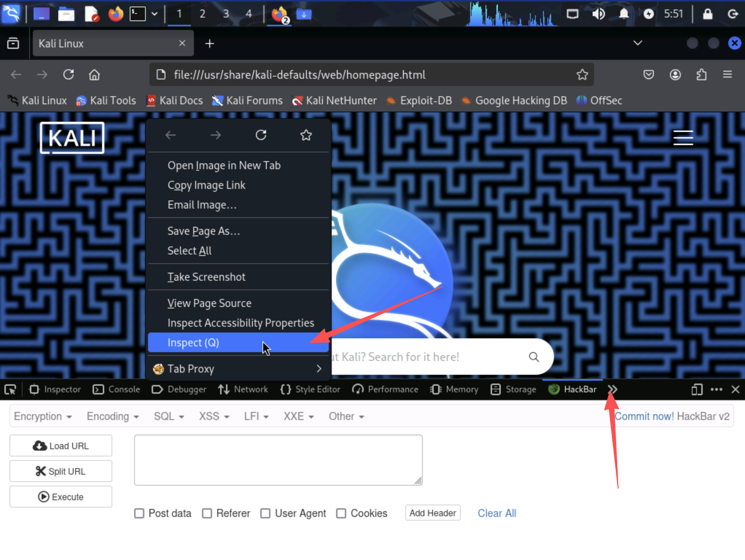Enable the User Agent checkbox
Image resolution: width=745 pixels, height=560 pixels.
(x=265, y=513)
